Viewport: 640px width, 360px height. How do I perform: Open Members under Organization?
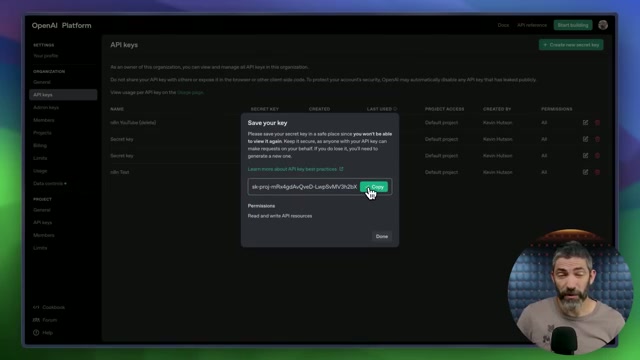(x=44, y=120)
